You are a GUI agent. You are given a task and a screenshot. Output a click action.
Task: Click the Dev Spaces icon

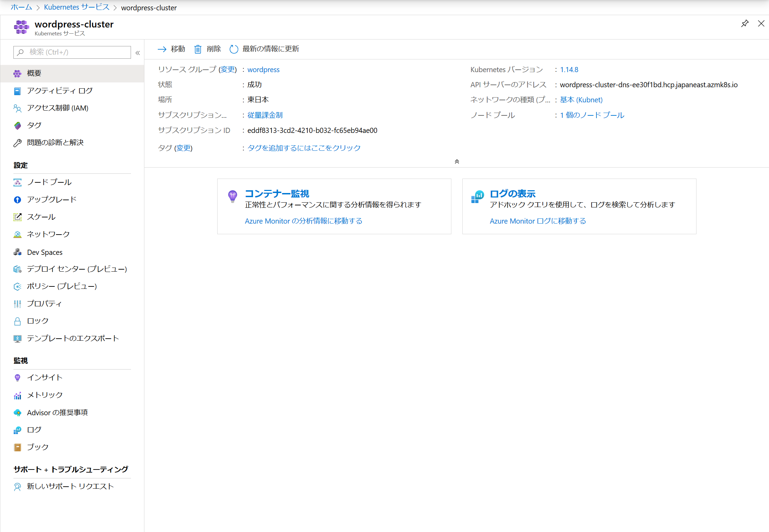pos(18,252)
